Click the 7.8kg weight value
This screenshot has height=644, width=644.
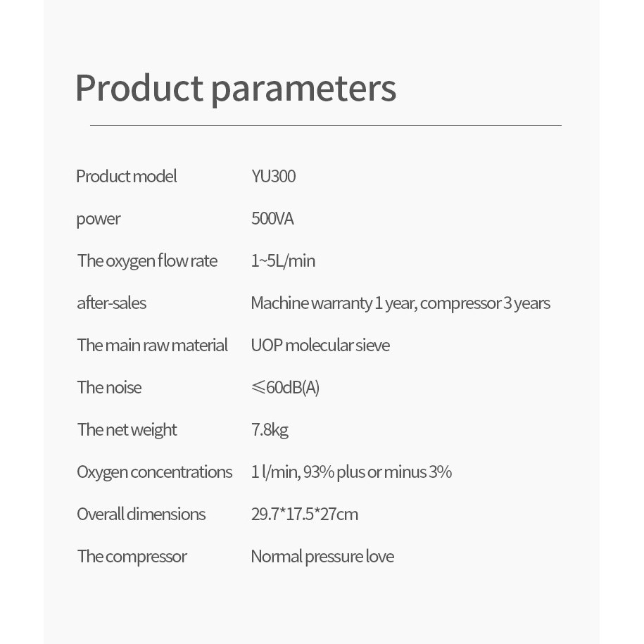point(270,430)
